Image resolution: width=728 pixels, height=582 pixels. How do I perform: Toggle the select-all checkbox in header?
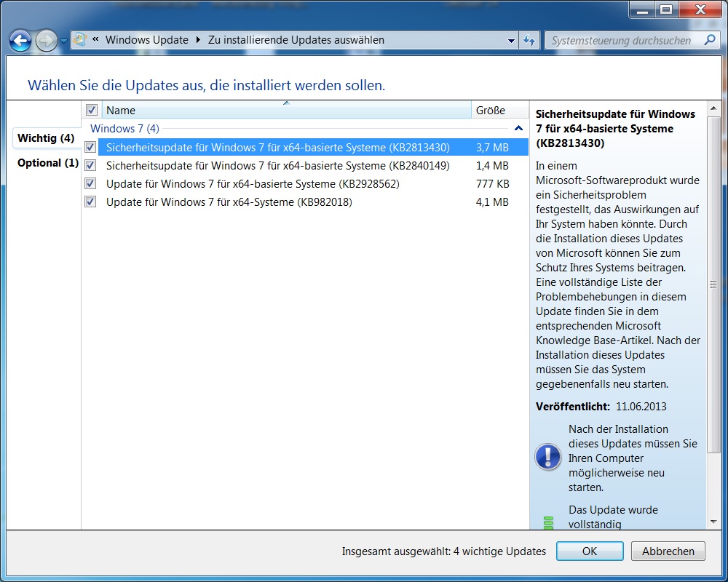[91, 110]
